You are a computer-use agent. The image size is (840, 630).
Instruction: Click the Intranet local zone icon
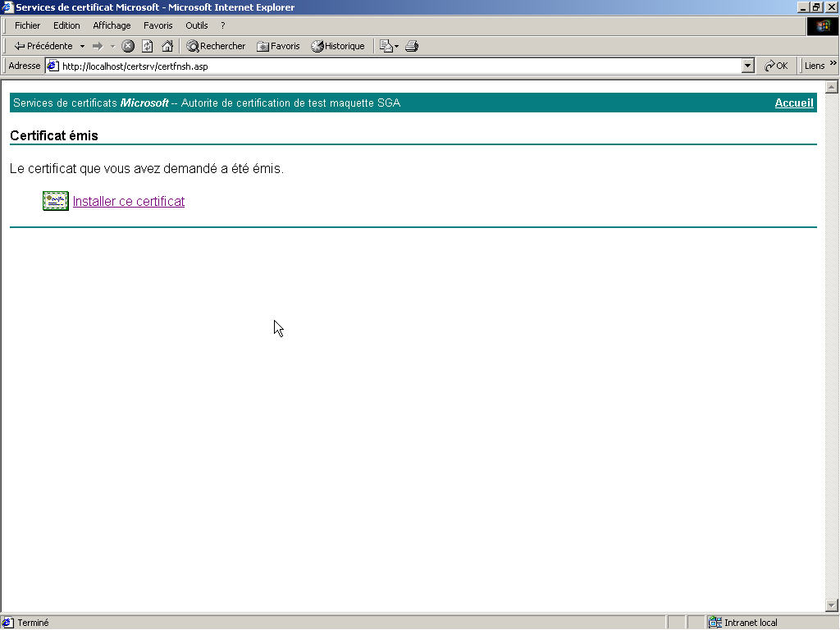[x=715, y=623]
